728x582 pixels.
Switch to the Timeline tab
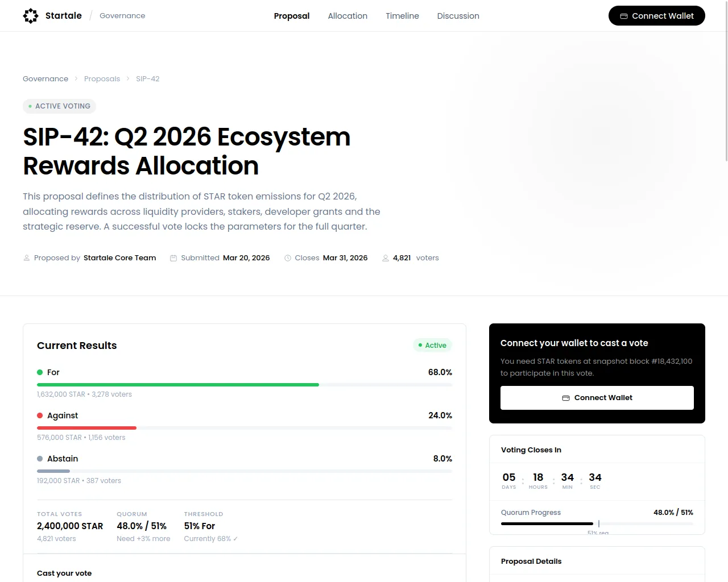tap(402, 16)
